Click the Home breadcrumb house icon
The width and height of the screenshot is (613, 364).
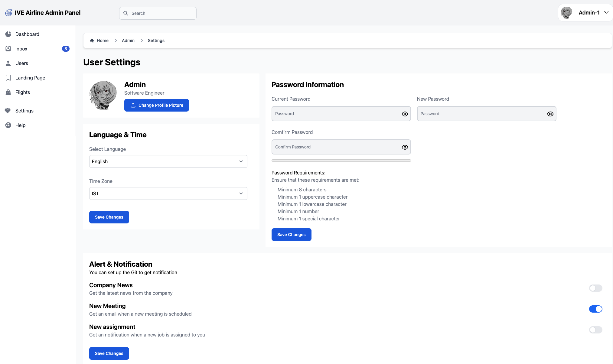(92, 41)
